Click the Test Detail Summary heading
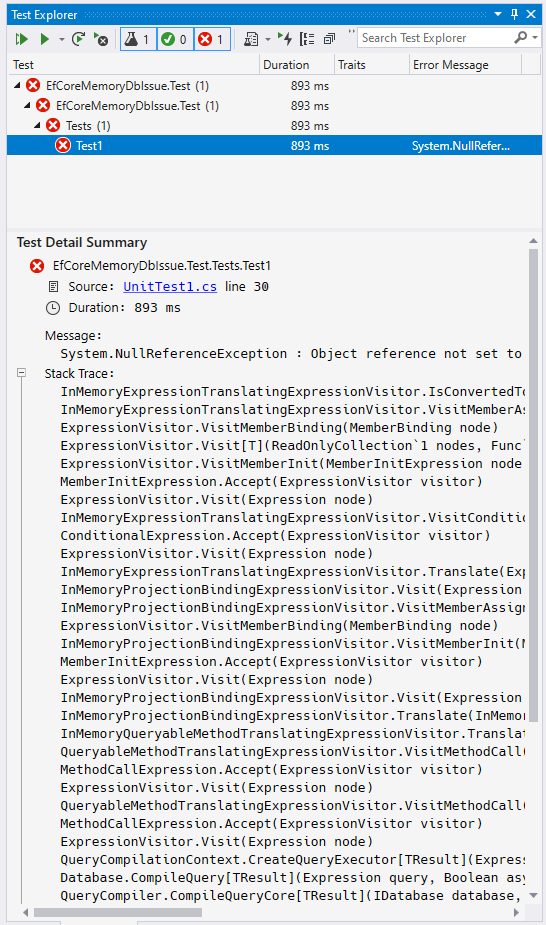Screen dimensions: 546x925 point(82,242)
